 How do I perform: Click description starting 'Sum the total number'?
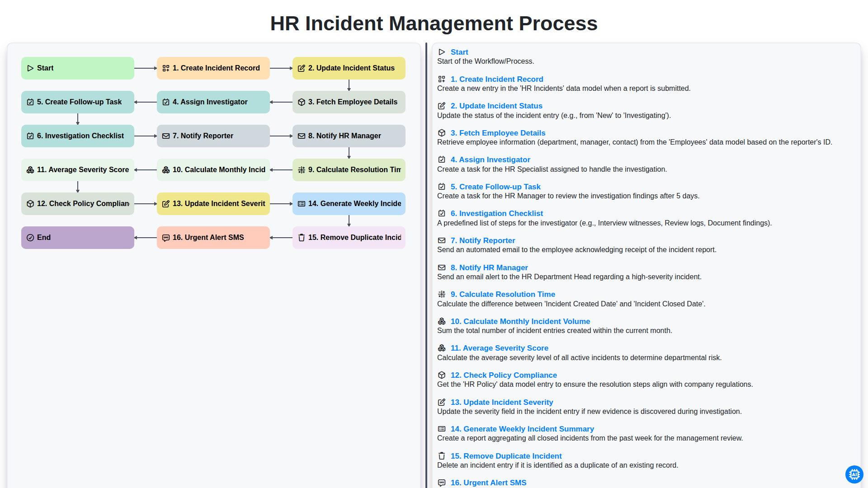(555, 330)
